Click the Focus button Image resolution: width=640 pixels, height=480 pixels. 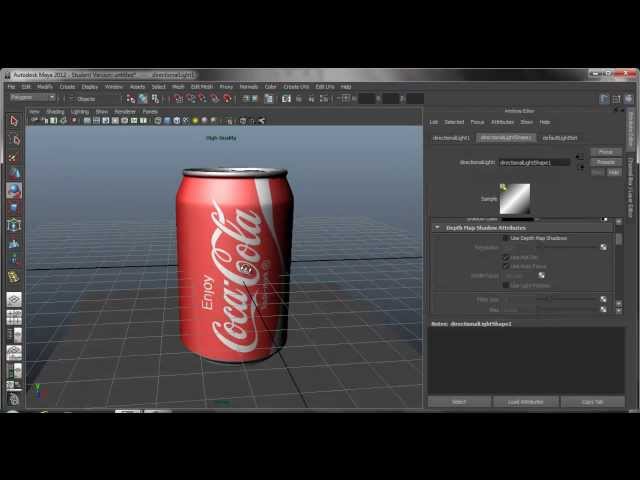(606, 152)
